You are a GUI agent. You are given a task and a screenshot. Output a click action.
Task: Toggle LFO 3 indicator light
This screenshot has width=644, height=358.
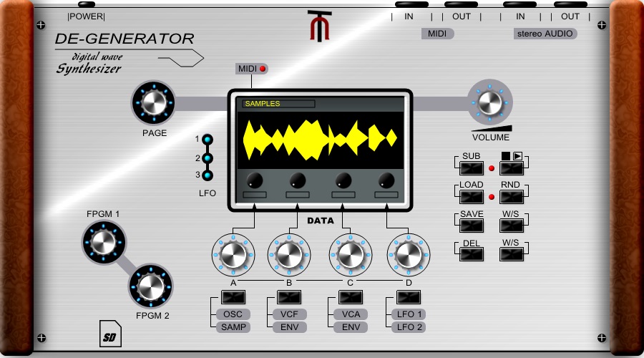(208, 176)
